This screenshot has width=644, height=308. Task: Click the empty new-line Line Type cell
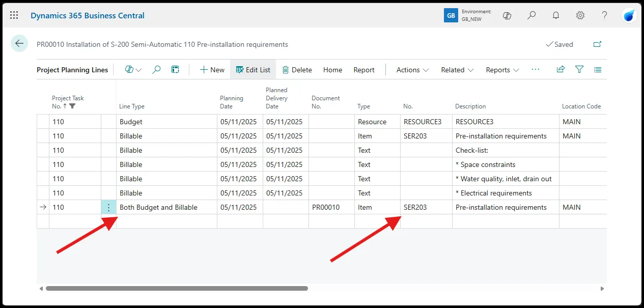click(x=167, y=221)
